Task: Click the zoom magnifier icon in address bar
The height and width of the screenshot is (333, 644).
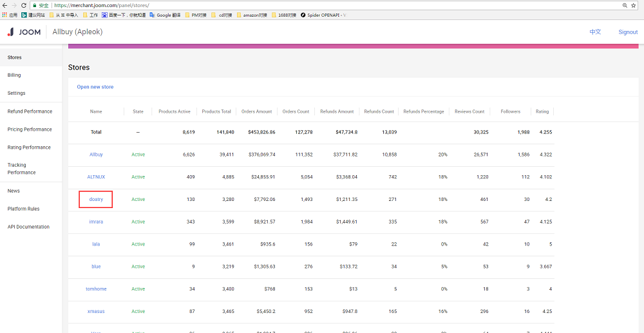Action: pos(625,5)
